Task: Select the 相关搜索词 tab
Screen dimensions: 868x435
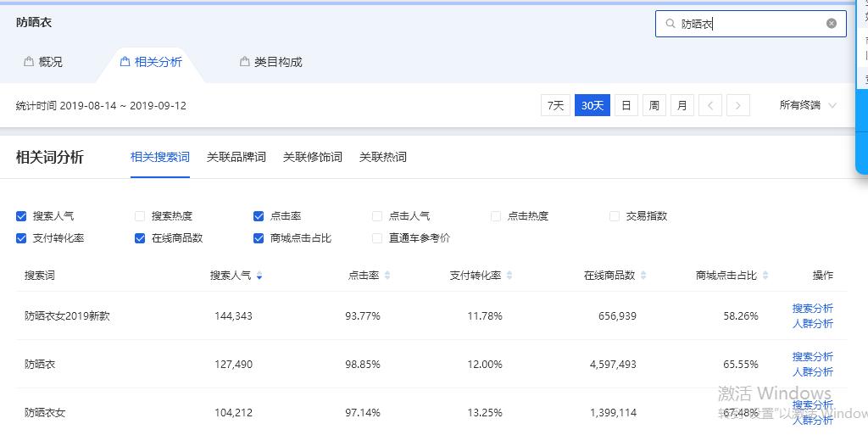Action: click(x=160, y=157)
